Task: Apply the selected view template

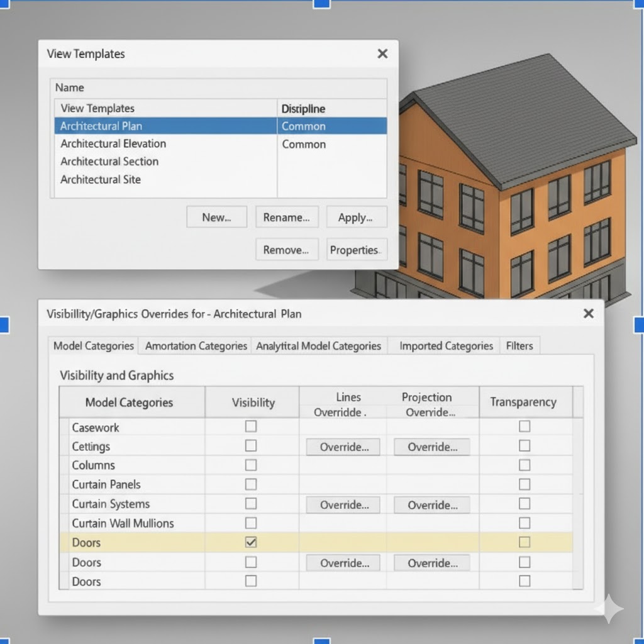Action: [355, 218]
